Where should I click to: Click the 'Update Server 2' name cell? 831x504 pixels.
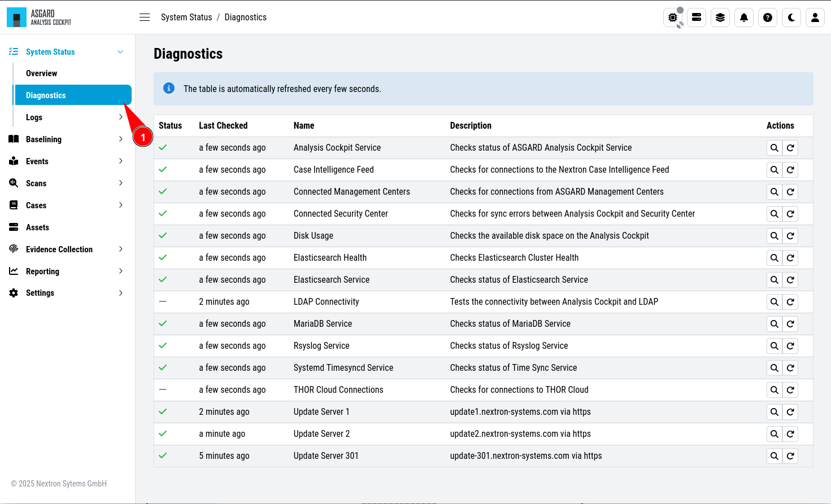pyautogui.click(x=321, y=434)
